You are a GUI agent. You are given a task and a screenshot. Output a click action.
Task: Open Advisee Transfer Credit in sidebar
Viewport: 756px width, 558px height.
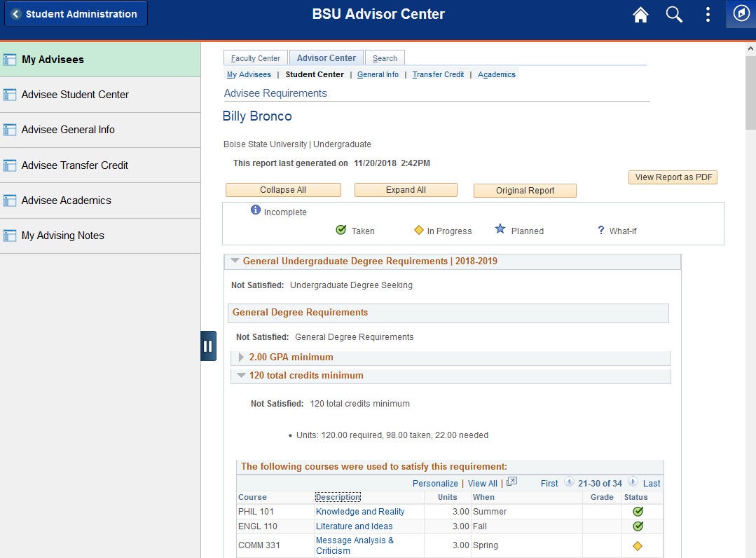pyautogui.click(x=100, y=165)
